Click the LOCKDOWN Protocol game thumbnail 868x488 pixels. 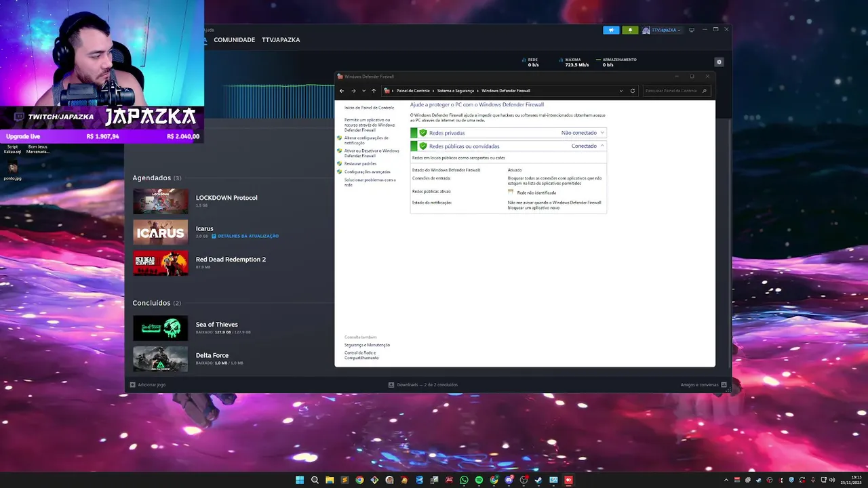[160, 201]
